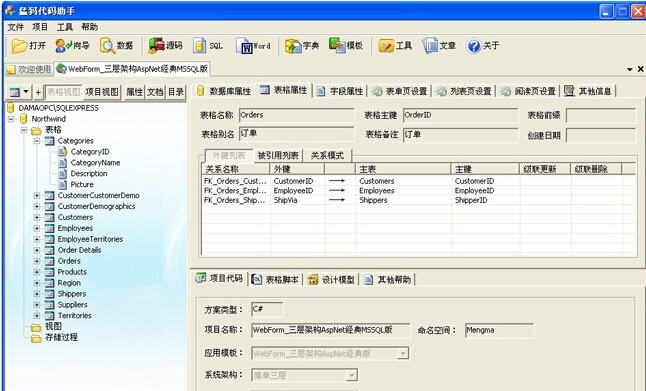Select the FK_Orders_Cust relation row

418,181
